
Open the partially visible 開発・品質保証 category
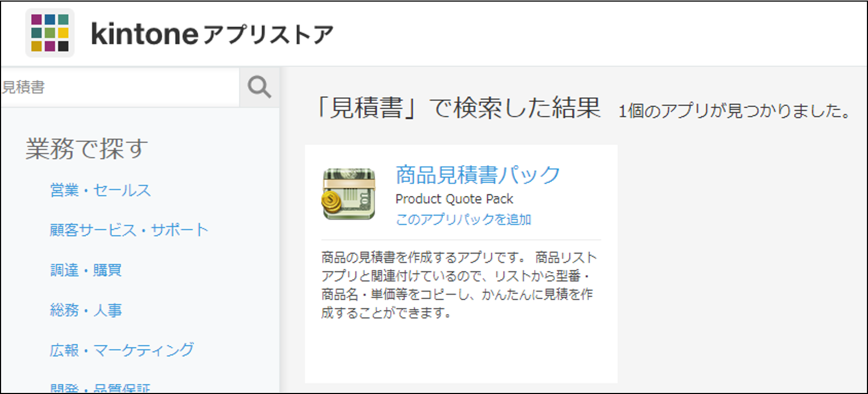(x=100, y=388)
